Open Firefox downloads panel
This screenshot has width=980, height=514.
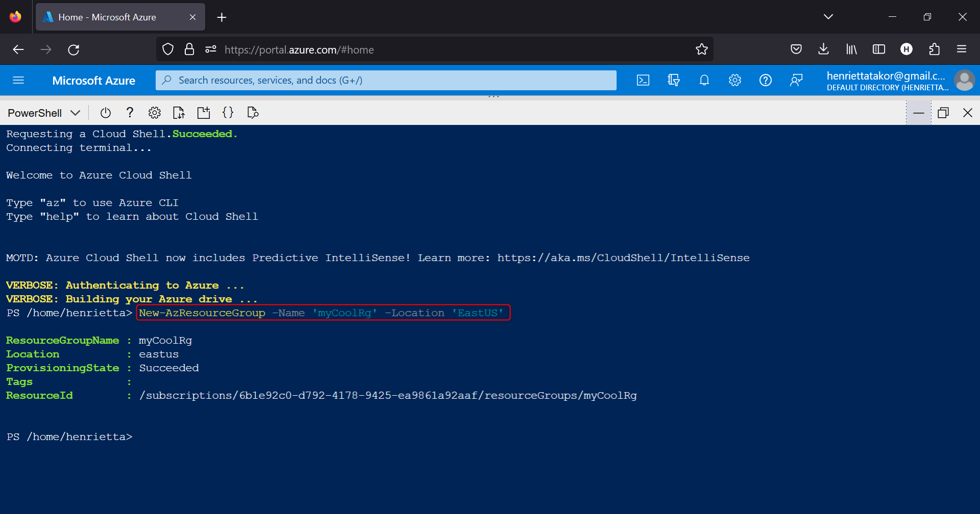click(x=823, y=49)
